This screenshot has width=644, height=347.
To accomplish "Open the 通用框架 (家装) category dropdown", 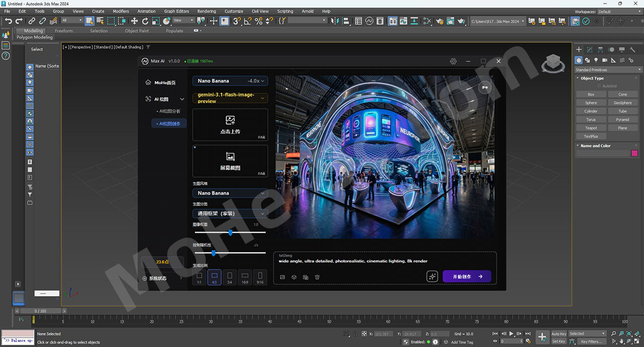I will (230, 213).
